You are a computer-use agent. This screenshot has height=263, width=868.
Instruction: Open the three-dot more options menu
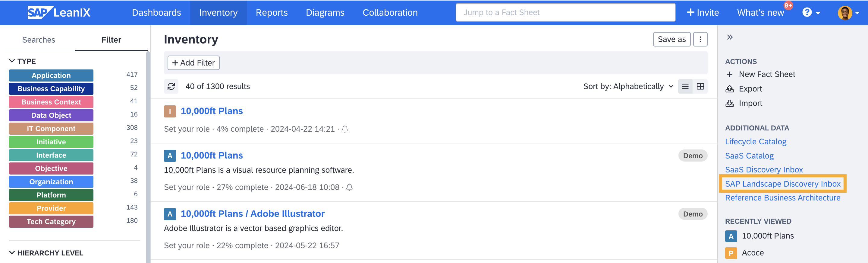(700, 40)
